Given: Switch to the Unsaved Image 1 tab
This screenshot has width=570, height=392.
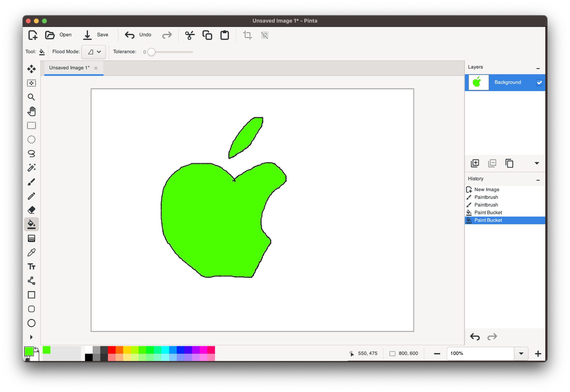Looking at the screenshot, I should 69,68.
